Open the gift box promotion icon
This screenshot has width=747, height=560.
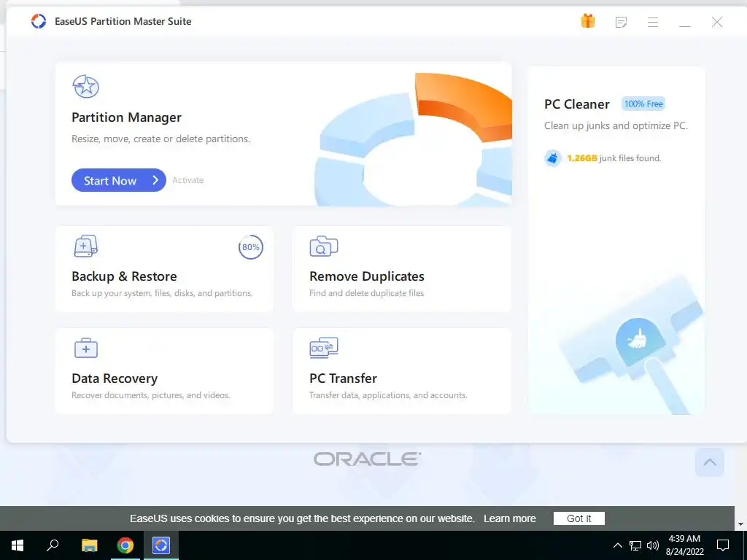click(588, 21)
